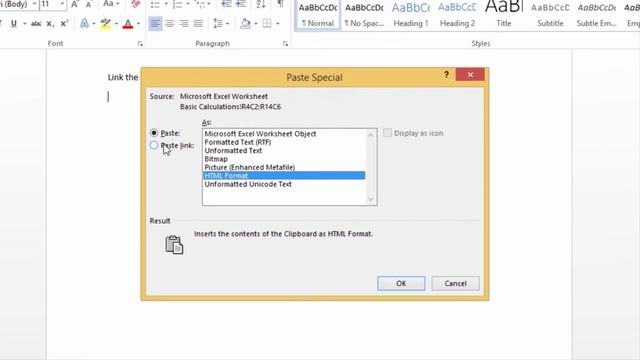Open font name dropdown arrow

pyautogui.click(x=34, y=4)
